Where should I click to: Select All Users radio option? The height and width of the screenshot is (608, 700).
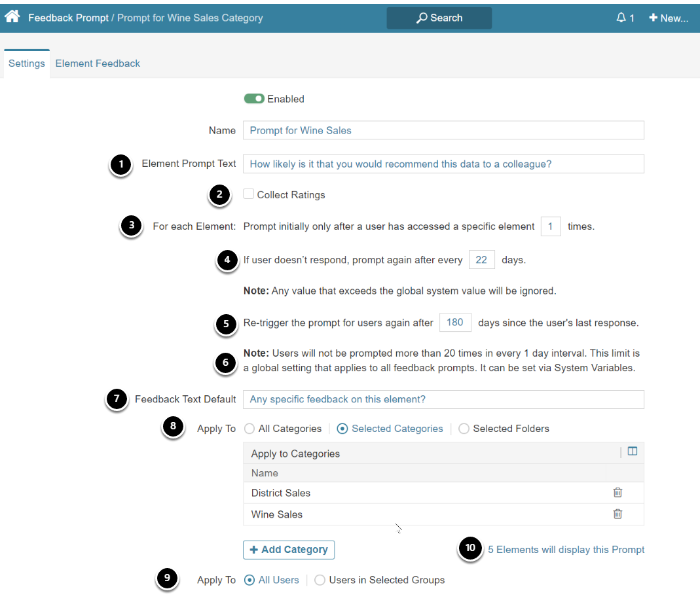(249, 580)
